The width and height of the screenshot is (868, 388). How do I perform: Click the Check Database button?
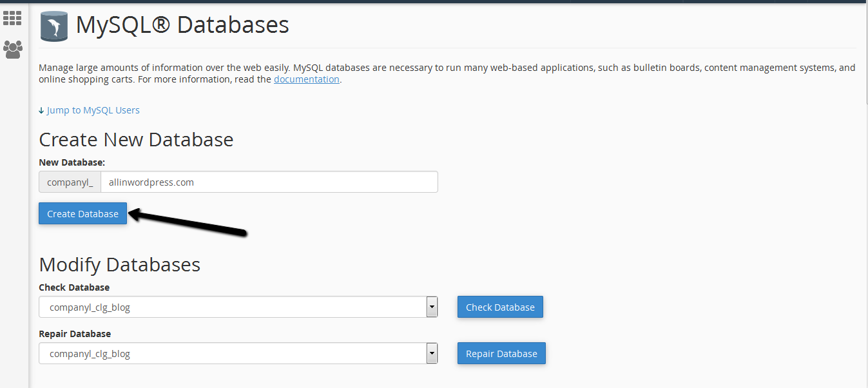tap(500, 307)
